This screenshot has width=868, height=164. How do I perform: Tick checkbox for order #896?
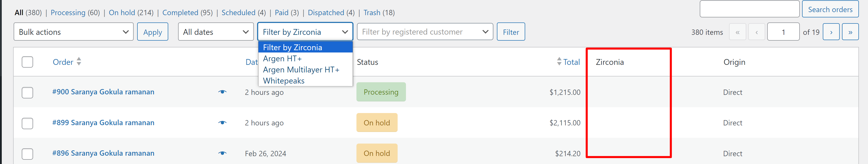point(27,154)
